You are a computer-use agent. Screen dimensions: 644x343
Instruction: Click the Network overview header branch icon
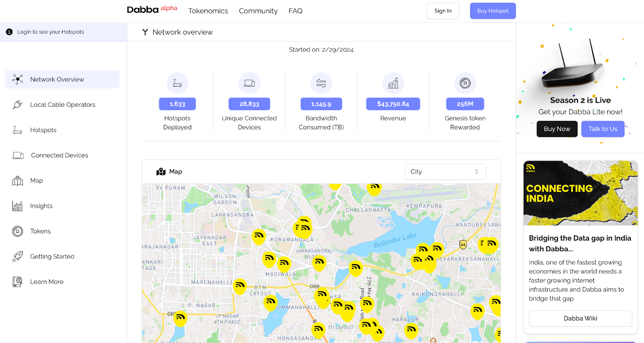click(x=145, y=32)
